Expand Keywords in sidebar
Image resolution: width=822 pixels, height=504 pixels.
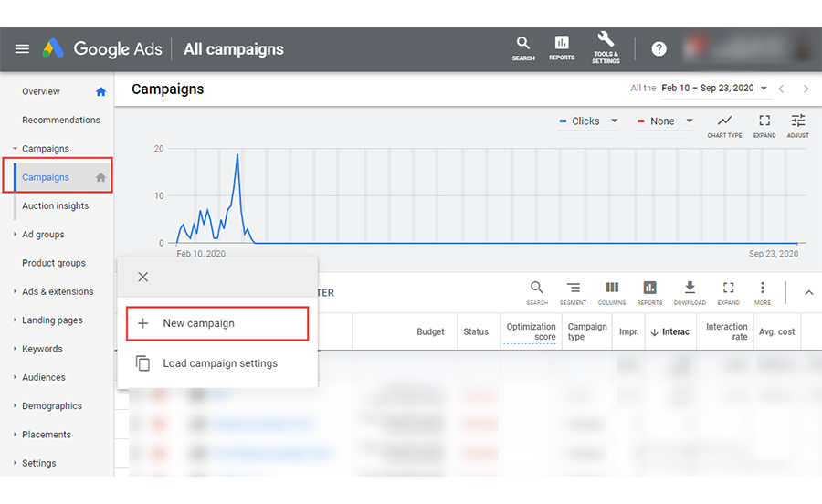coord(16,349)
